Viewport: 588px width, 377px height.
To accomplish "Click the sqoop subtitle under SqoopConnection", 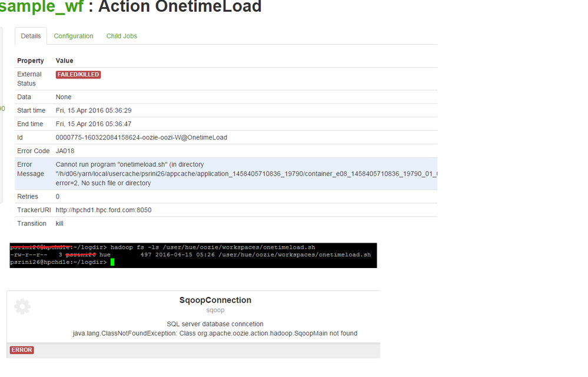I will click(x=215, y=310).
